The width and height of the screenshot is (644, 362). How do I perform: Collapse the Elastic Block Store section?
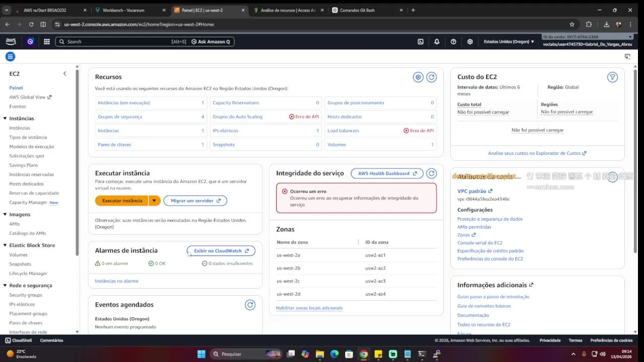[5, 245]
